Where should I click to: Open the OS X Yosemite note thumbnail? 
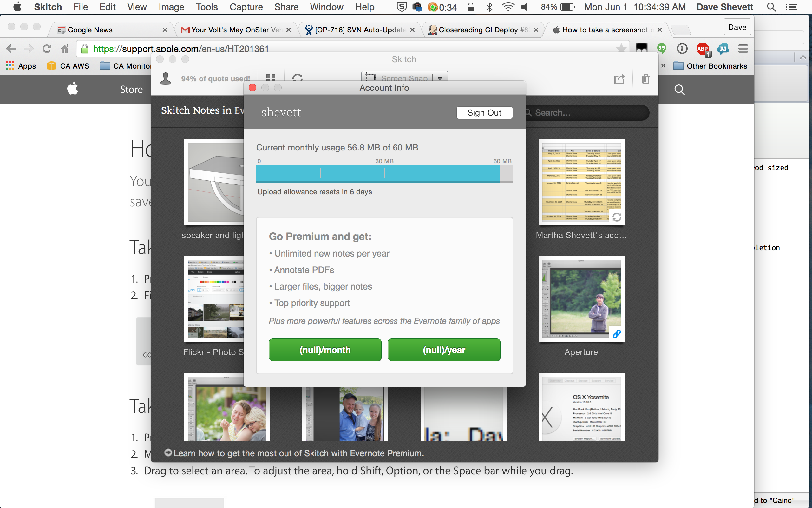coord(581,407)
